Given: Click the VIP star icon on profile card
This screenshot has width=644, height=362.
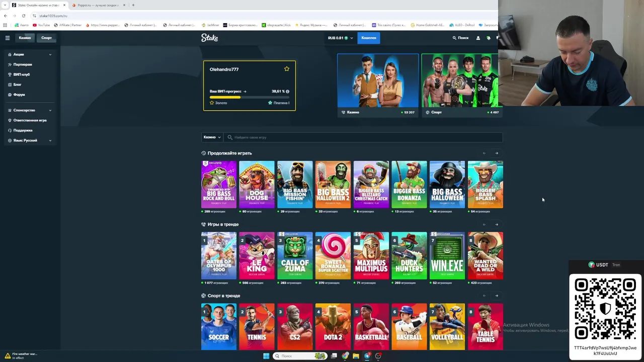Looking at the screenshot, I should coord(287,69).
